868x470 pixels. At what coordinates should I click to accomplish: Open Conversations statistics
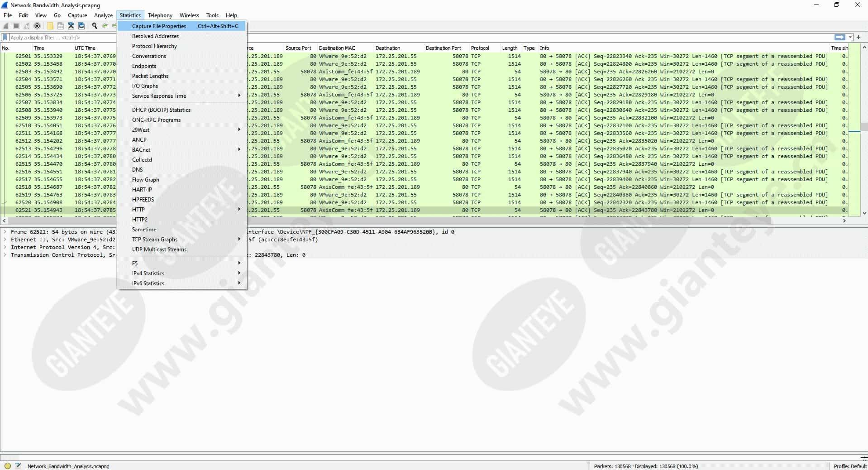coord(181,56)
